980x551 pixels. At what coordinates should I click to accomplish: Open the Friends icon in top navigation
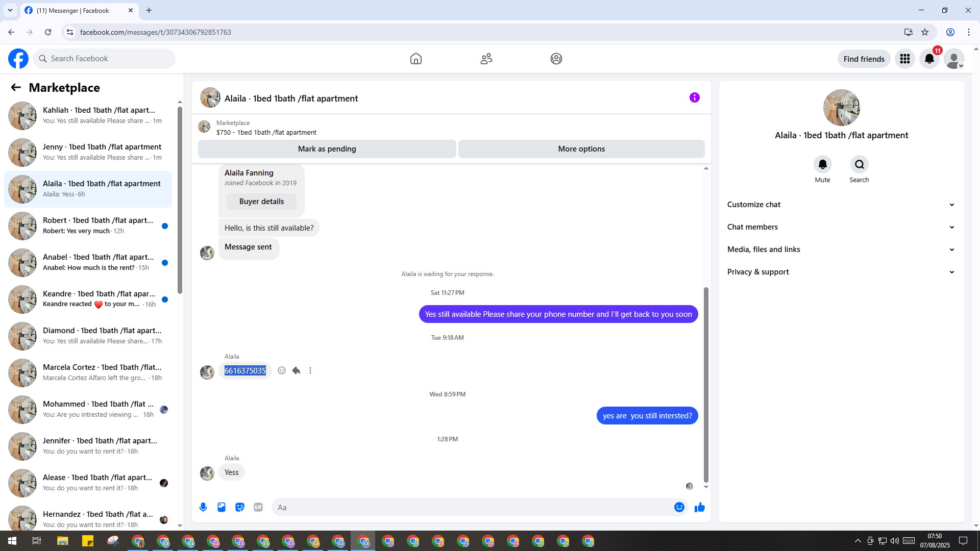486,59
